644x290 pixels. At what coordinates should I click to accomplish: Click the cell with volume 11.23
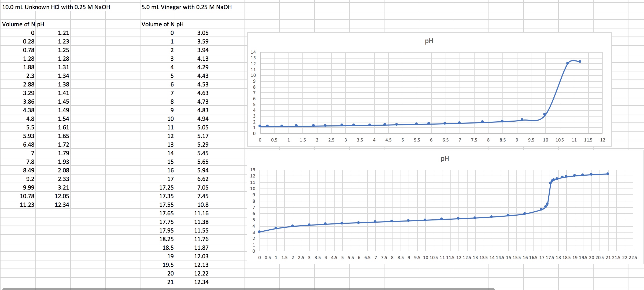(27, 205)
